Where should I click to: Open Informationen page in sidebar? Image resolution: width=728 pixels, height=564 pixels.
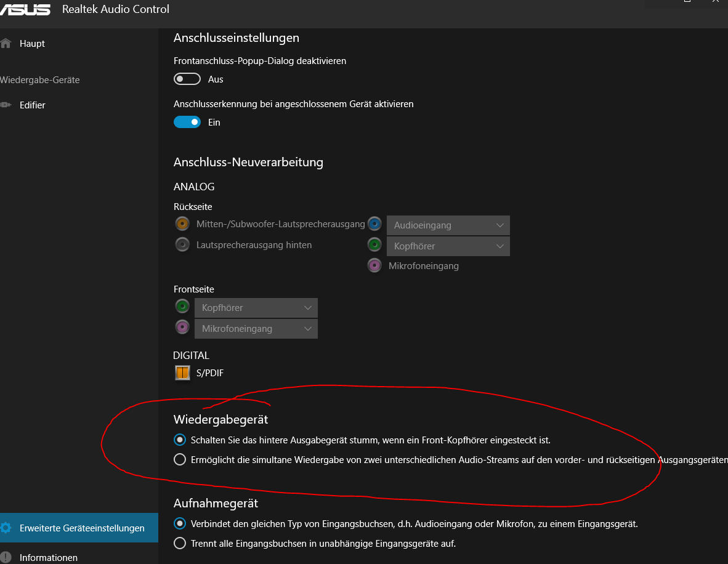pyautogui.click(x=48, y=557)
